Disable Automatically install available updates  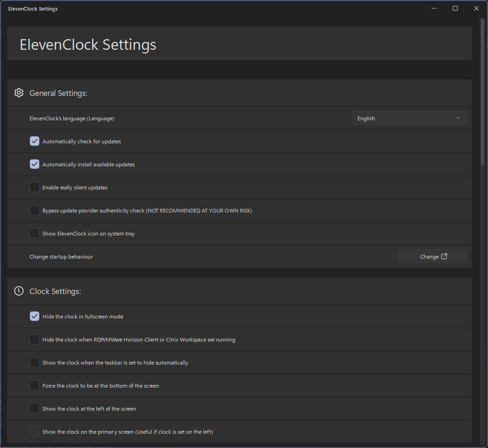35,165
